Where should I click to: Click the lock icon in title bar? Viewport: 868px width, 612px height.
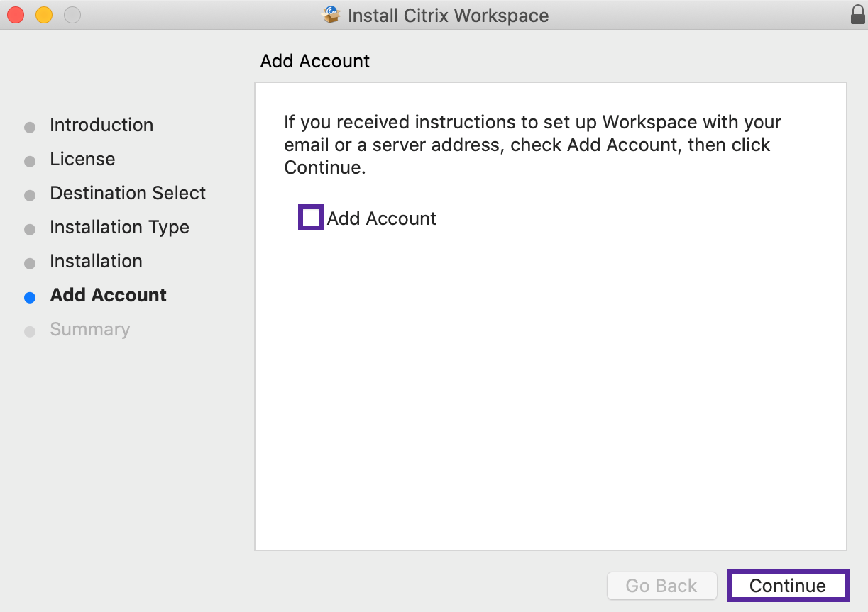(x=857, y=15)
